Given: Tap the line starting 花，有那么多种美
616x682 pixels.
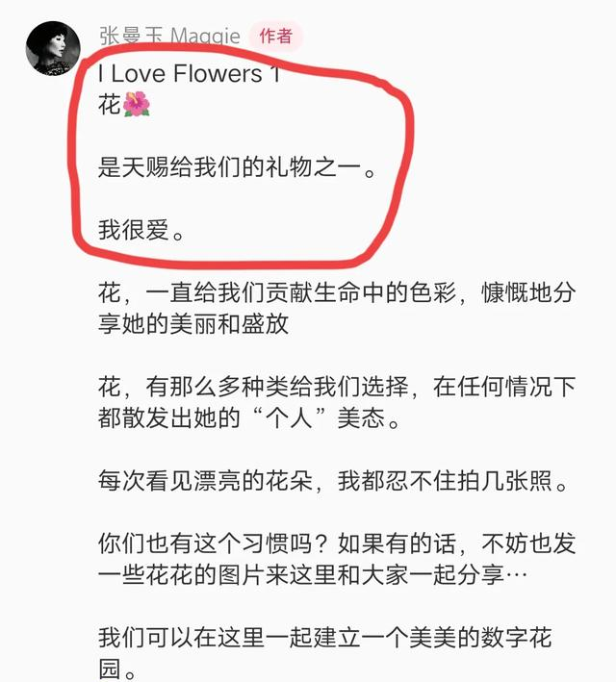Looking at the screenshot, I should (x=337, y=387).
